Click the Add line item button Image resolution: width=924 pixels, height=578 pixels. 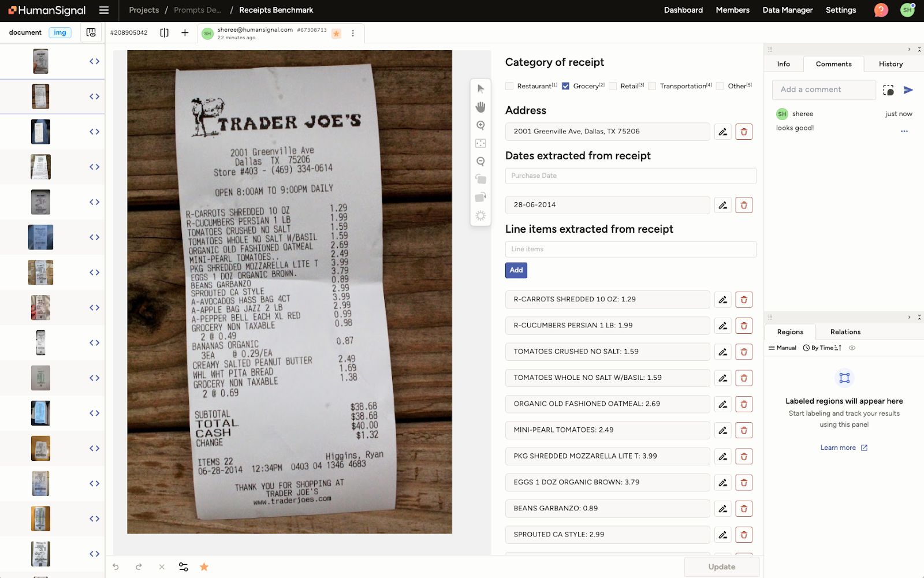[x=516, y=270]
